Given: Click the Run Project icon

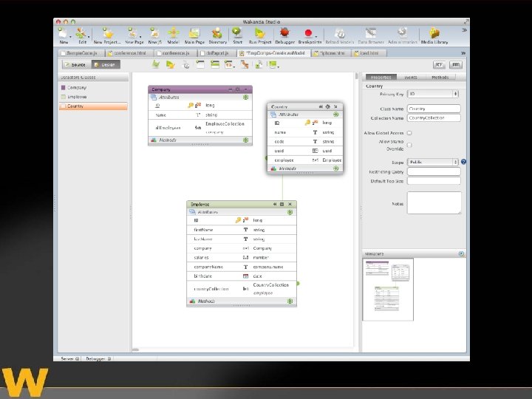Looking at the screenshot, I should pyautogui.click(x=259, y=33).
